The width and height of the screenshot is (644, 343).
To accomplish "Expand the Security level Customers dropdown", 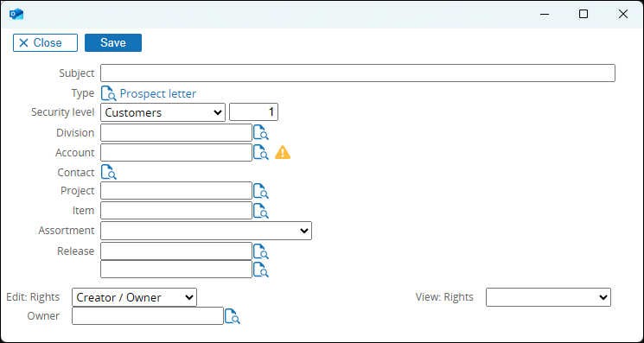I will 163,112.
